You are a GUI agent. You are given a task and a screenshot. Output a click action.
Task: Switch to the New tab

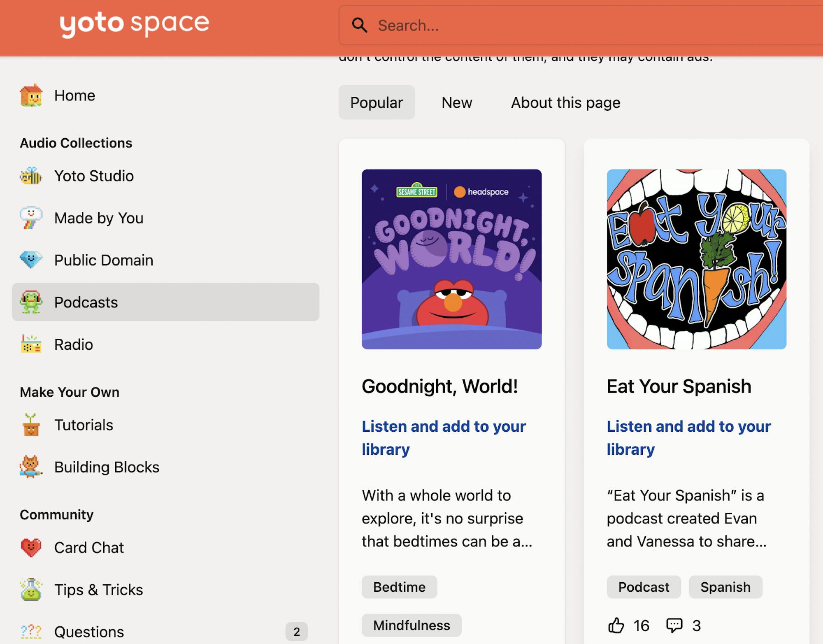click(x=456, y=102)
